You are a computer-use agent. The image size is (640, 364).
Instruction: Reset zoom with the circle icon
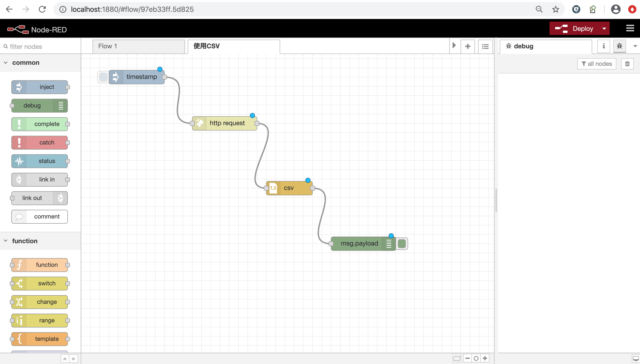tap(476, 358)
